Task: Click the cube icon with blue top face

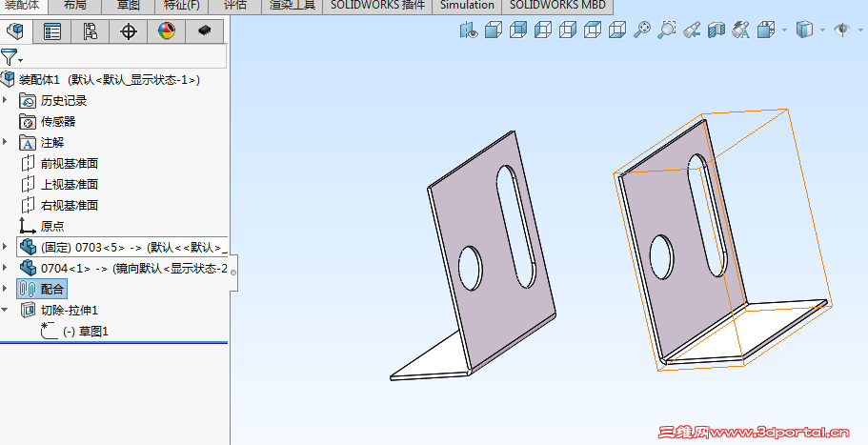Action: 593,30
